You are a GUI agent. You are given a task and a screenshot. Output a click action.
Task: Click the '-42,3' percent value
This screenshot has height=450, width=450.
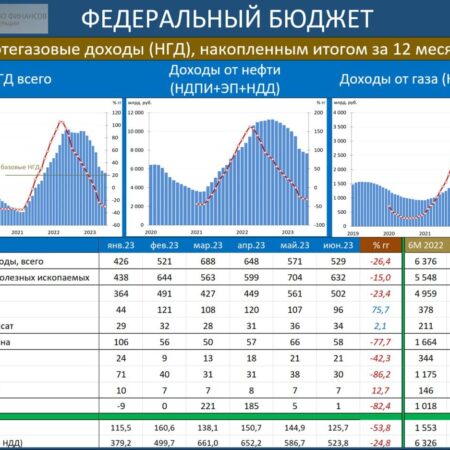[x=380, y=358]
